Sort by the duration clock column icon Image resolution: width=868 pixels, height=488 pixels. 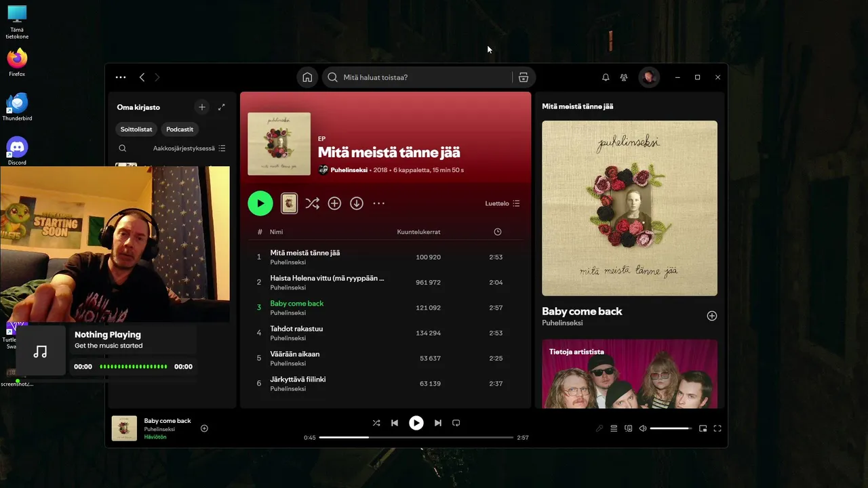click(498, 232)
